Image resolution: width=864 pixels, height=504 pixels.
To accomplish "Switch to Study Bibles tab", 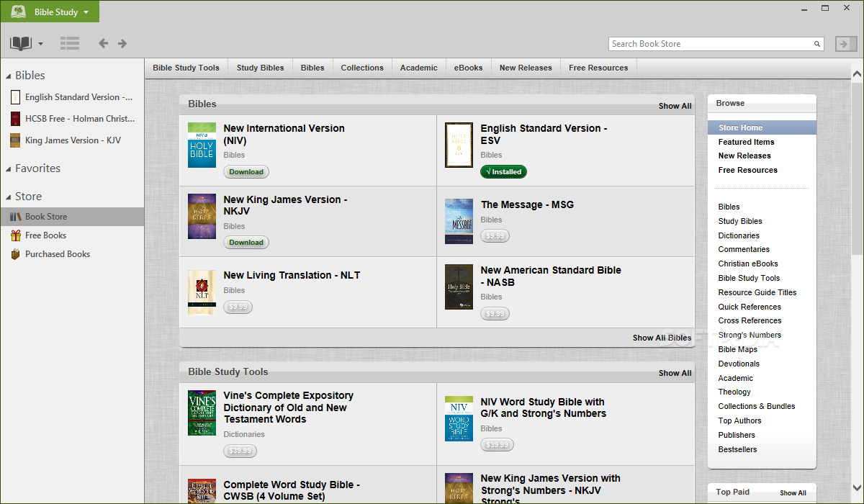I will pos(260,68).
